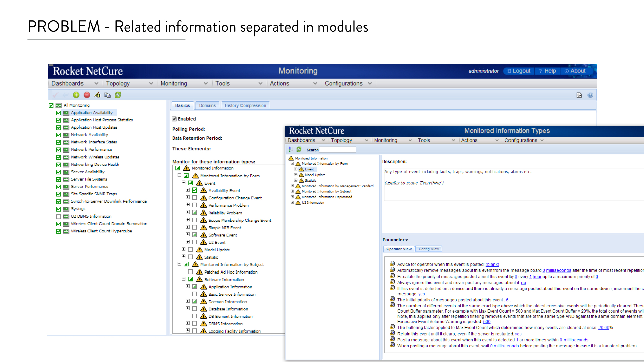
Task: Click the About button in header
Action: (575, 71)
